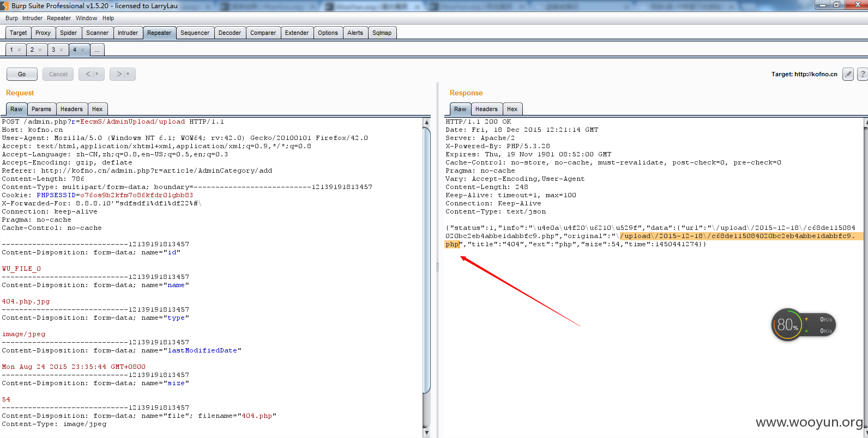Open the help question mark icon
Viewport: 868px width, 438px height.
pos(863,74)
